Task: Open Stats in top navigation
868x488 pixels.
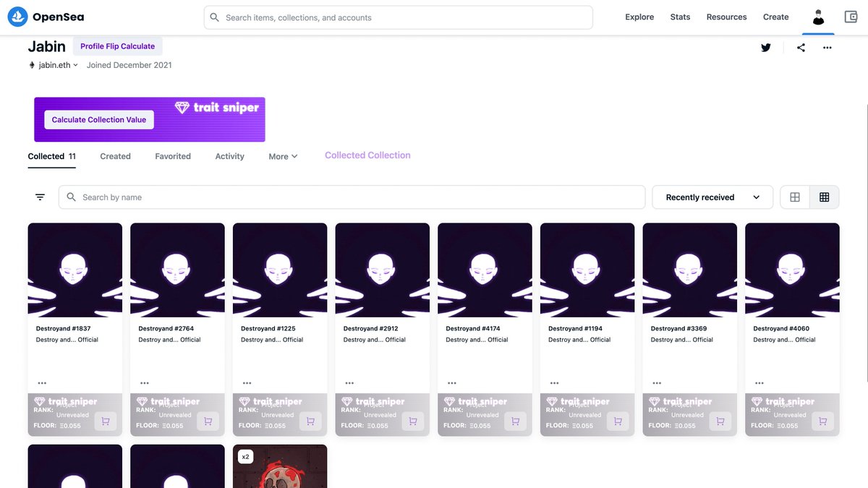Action: click(680, 17)
